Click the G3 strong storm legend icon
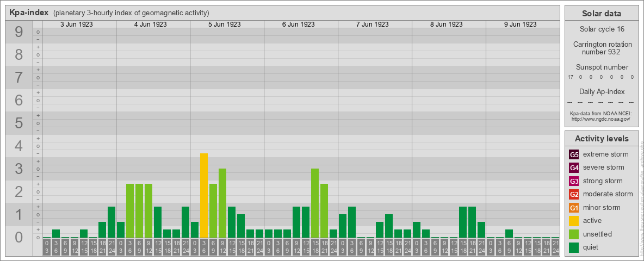The height and width of the screenshot is (261, 644). click(x=574, y=181)
